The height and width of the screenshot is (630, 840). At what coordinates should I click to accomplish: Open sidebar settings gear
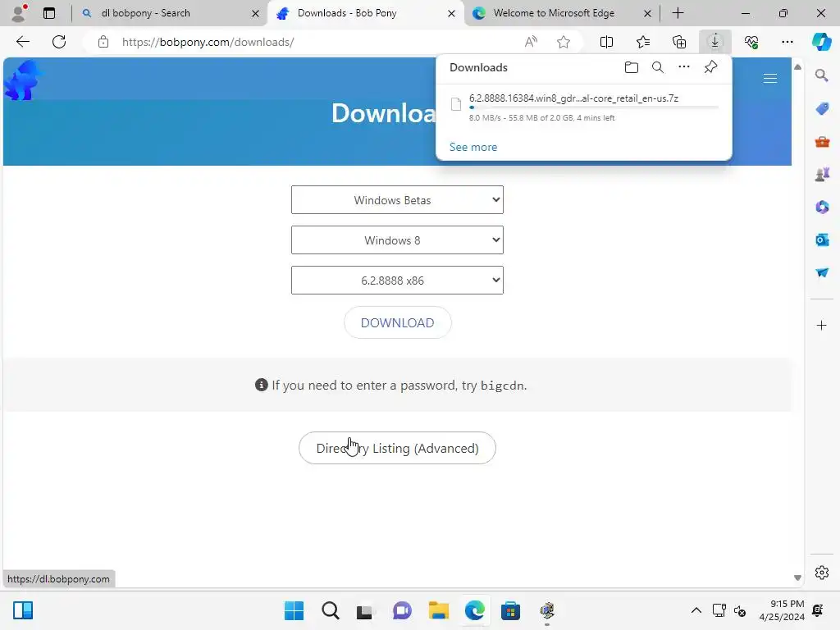(x=822, y=573)
